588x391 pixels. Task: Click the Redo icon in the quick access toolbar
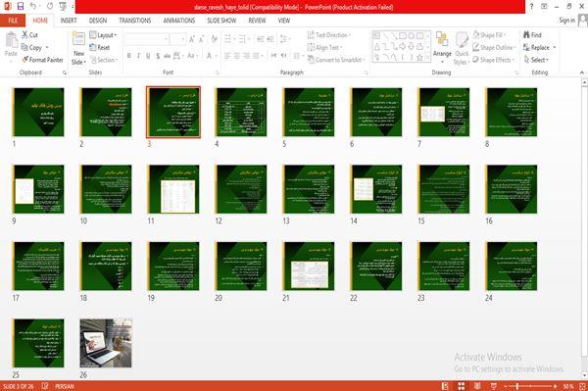point(50,6)
